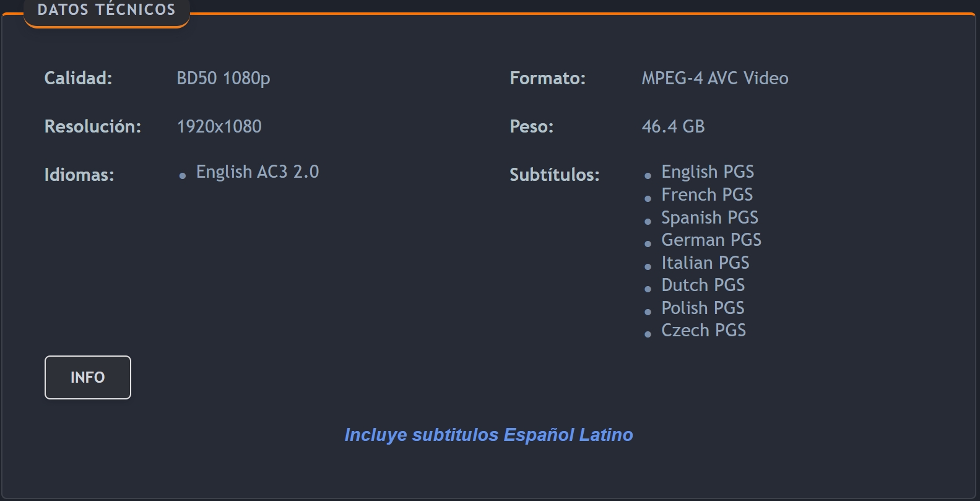Click the German PGS subtitle item
This screenshot has width=980, height=501.
click(711, 240)
